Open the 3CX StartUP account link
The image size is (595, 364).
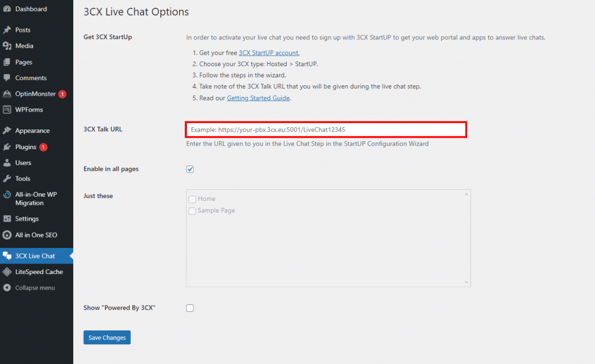[x=269, y=53]
